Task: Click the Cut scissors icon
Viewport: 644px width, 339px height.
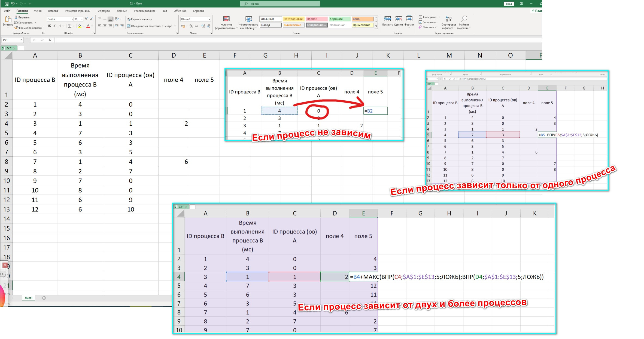Action: pyautogui.click(x=16, y=17)
